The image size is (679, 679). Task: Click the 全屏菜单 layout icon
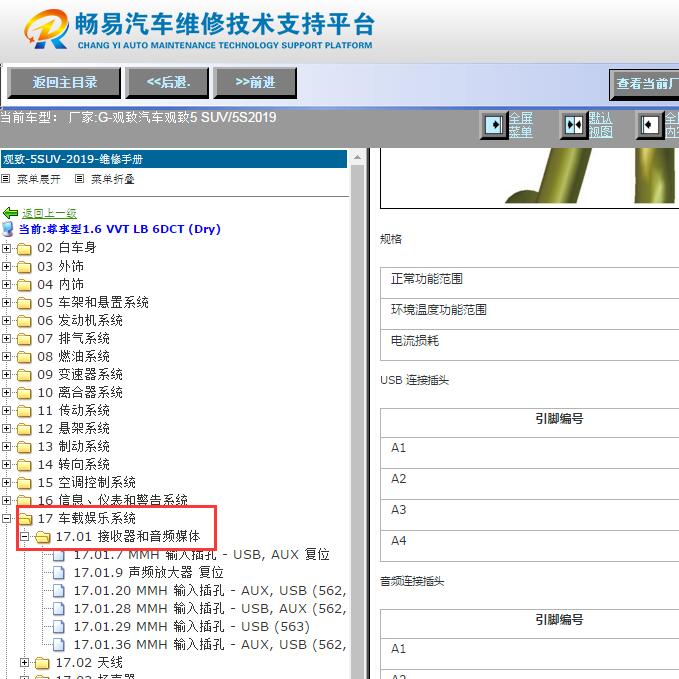[x=494, y=125]
